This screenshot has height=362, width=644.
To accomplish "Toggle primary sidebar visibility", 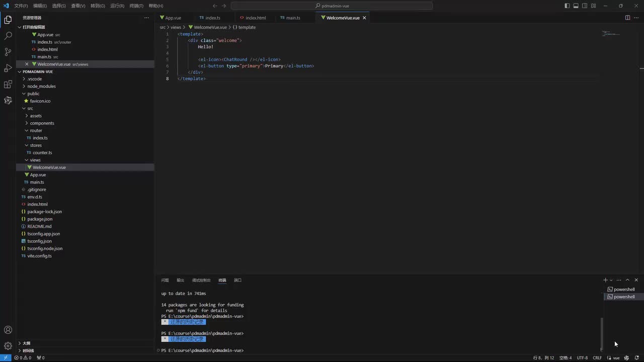I will [x=567, y=6].
